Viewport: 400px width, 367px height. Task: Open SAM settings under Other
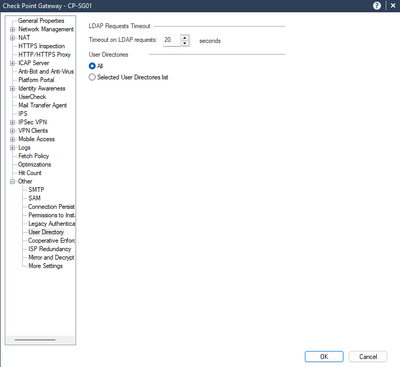[x=34, y=198]
